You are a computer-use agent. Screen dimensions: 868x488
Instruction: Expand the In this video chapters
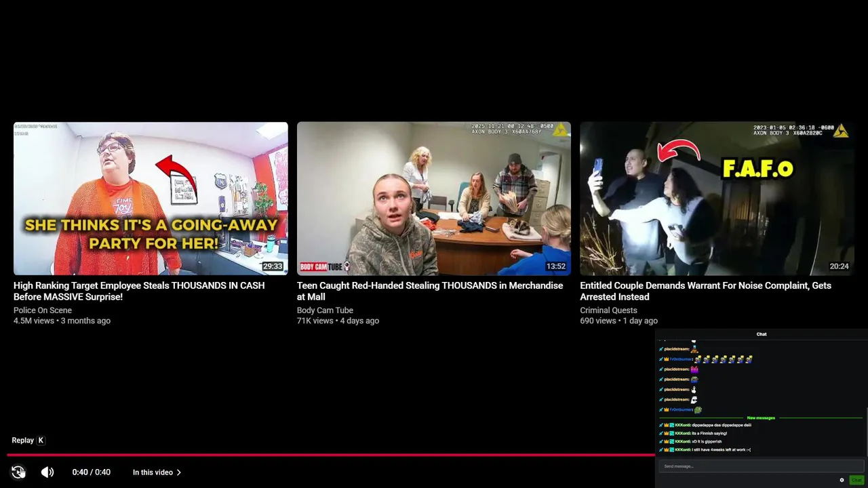(x=157, y=472)
